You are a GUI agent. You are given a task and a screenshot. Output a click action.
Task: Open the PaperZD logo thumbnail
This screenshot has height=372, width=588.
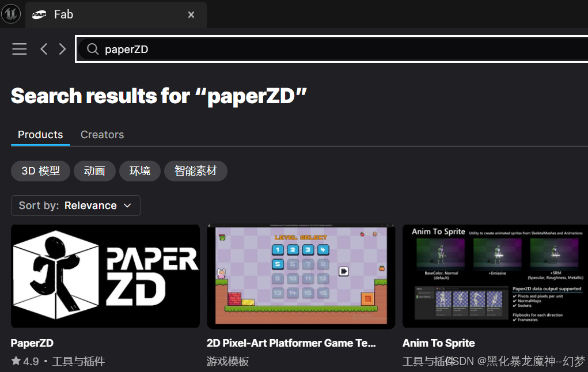(x=105, y=276)
